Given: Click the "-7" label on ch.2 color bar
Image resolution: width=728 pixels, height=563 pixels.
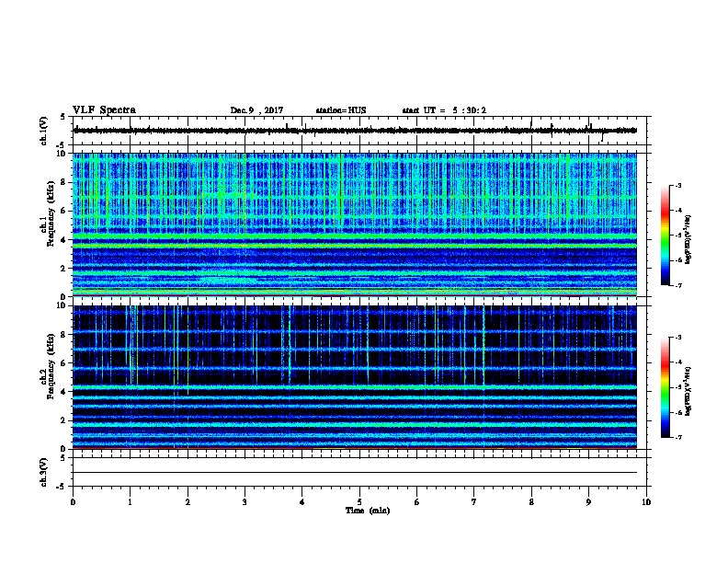Looking at the screenshot, I should (677, 437).
